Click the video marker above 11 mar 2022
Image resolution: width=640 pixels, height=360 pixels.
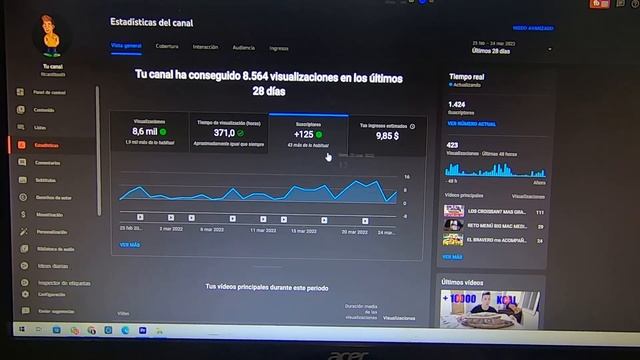(x=263, y=219)
